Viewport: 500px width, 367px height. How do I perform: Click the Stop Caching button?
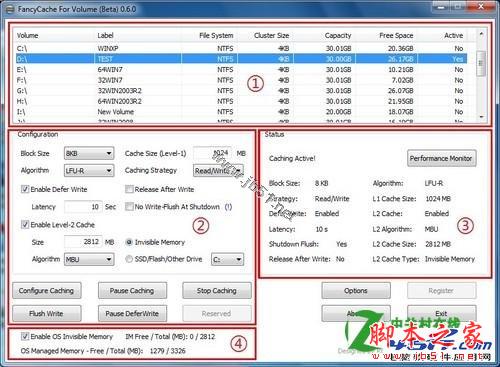point(217,291)
